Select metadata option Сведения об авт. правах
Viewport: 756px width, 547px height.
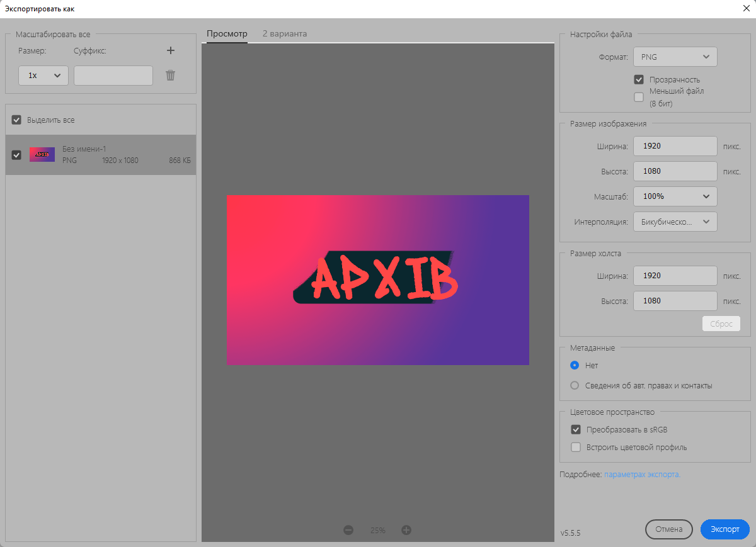click(x=575, y=385)
